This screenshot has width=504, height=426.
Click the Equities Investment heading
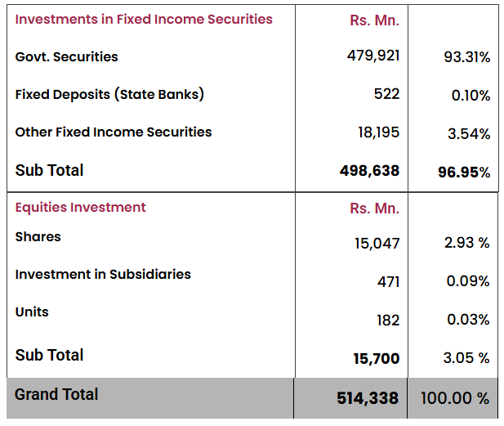click(80, 207)
